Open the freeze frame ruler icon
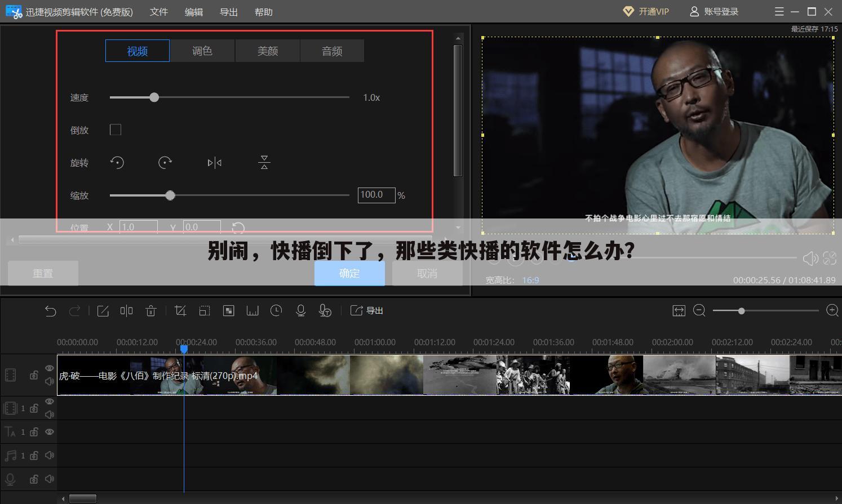842x504 pixels. tap(252, 311)
